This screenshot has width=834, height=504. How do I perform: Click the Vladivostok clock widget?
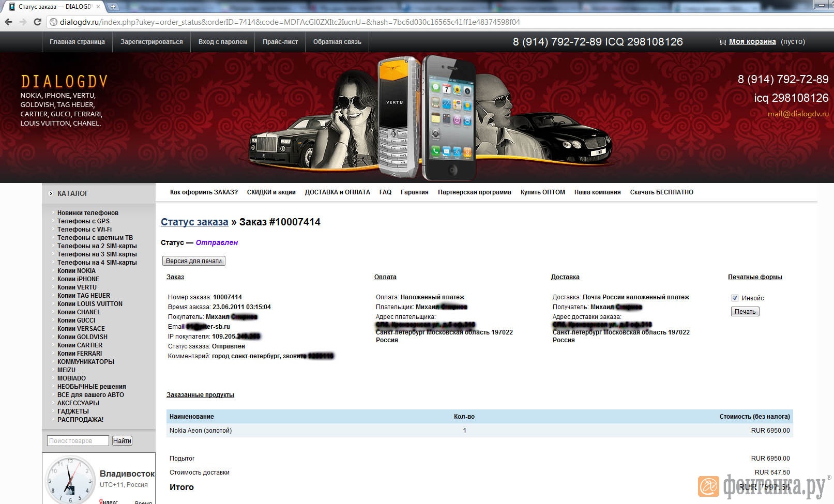[99, 479]
